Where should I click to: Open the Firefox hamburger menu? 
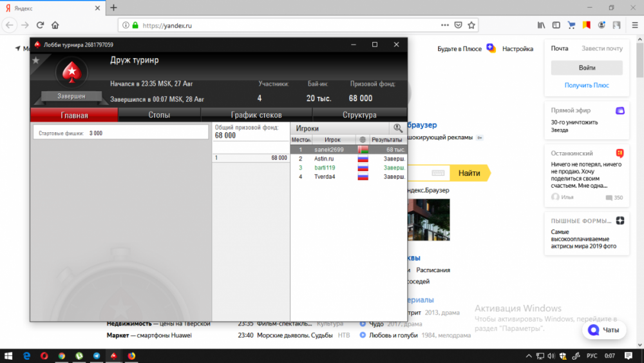(x=632, y=25)
